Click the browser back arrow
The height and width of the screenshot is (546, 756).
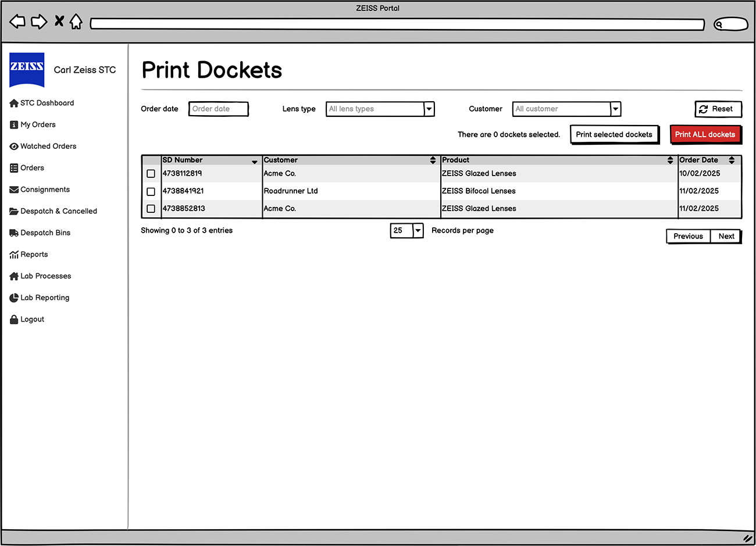click(x=17, y=22)
